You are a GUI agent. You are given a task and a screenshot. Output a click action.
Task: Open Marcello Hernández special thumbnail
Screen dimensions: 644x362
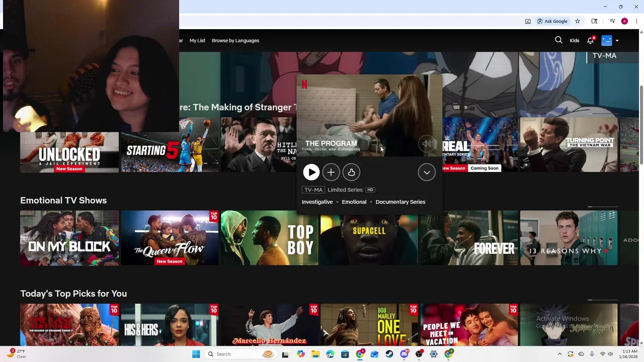pyautogui.click(x=270, y=325)
